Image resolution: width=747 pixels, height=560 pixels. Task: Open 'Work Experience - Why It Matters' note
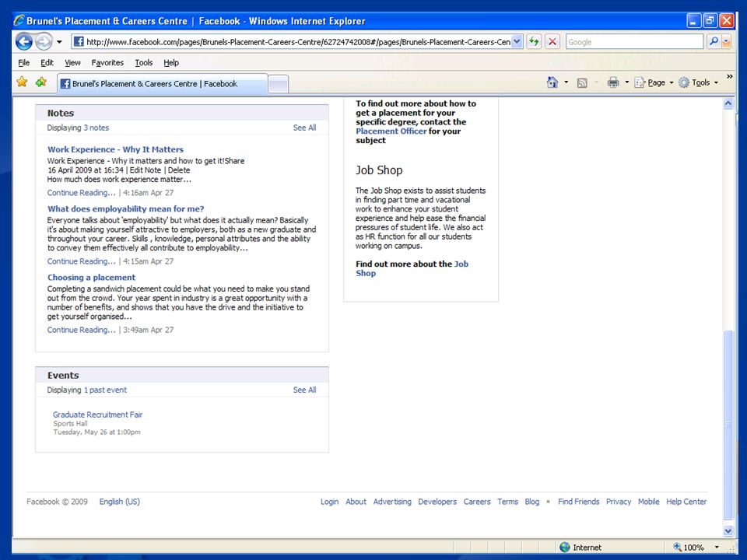(x=115, y=149)
